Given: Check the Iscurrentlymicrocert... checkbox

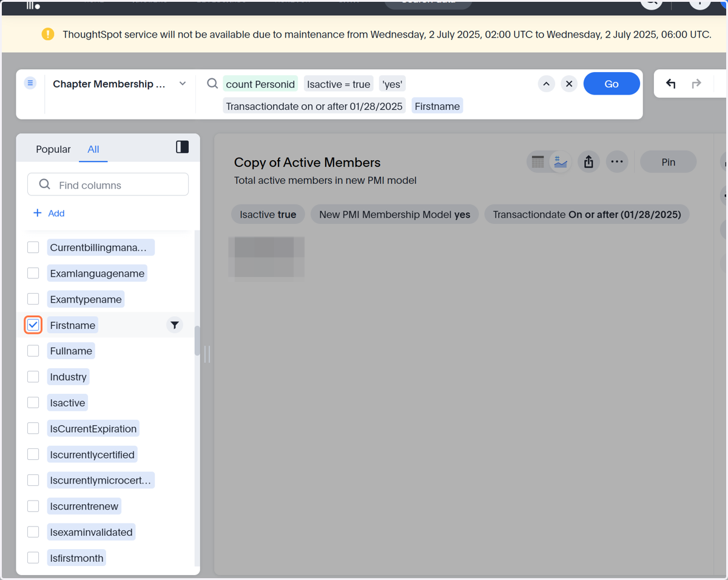Looking at the screenshot, I should point(33,481).
